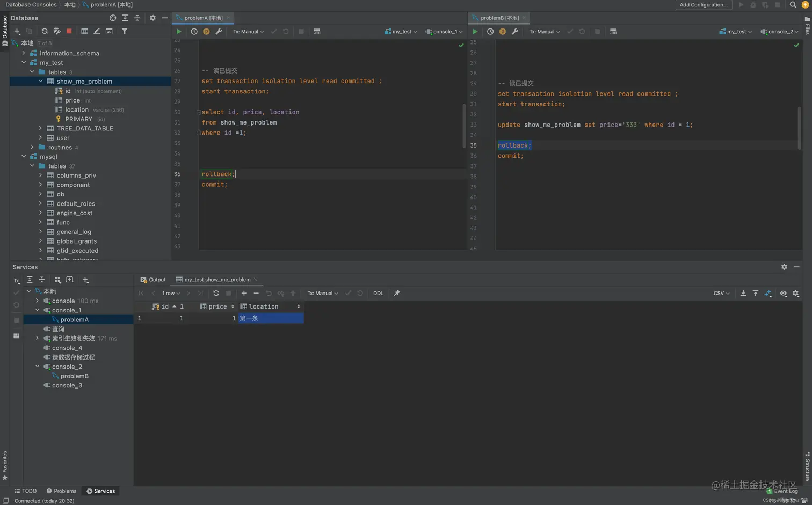This screenshot has width=812, height=505.
Task: Refresh the database tree
Action: [45, 32]
